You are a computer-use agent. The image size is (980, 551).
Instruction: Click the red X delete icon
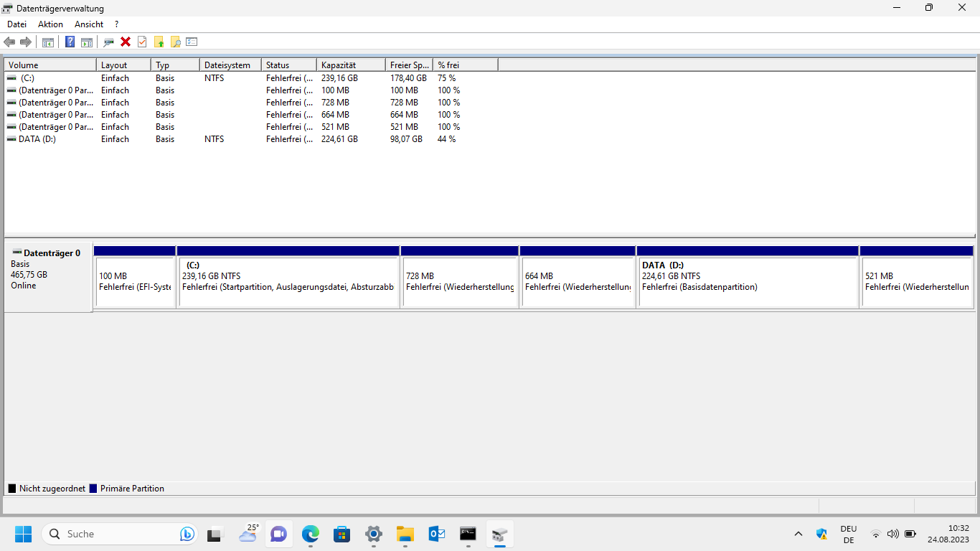(126, 42)
